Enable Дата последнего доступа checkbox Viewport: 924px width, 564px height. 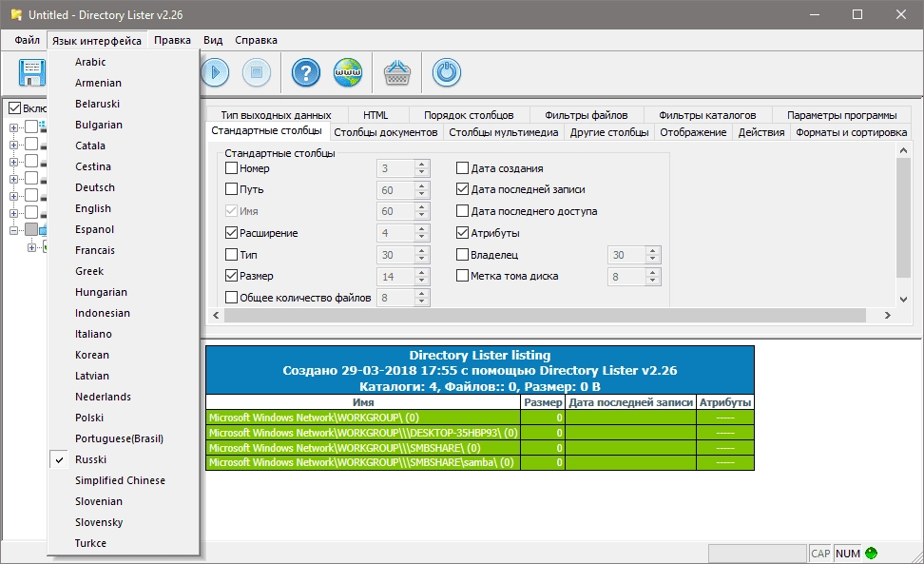click(x=463, y=211)
